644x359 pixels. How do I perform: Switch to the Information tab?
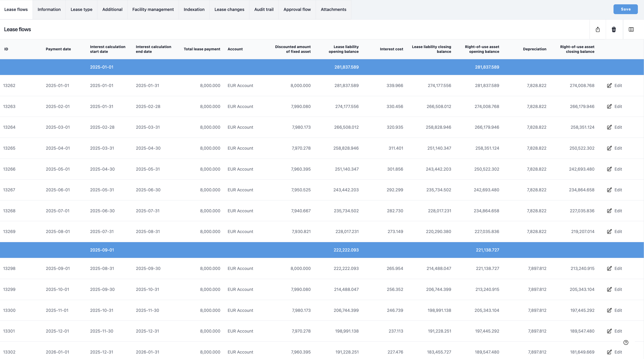pos(49,10)
